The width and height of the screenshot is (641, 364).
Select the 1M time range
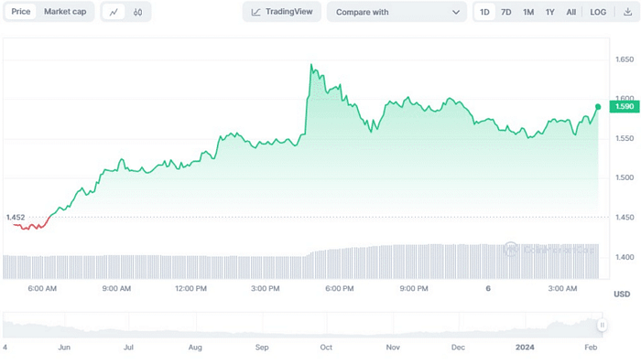coord(528,12)
